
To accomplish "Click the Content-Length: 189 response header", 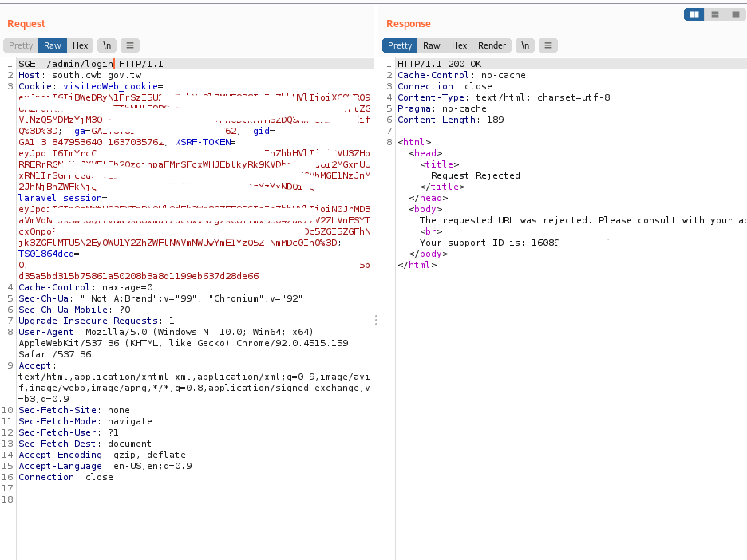I will [451, 120].
